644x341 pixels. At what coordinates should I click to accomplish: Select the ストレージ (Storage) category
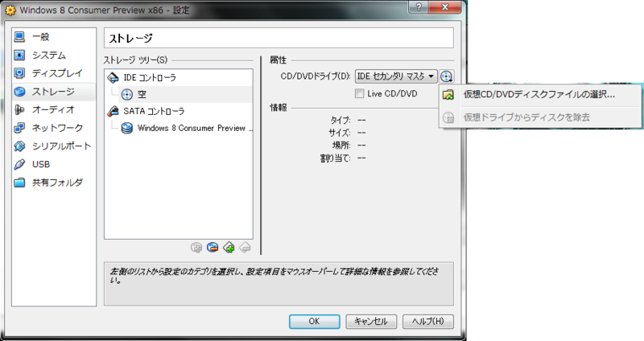coord(54,92)
